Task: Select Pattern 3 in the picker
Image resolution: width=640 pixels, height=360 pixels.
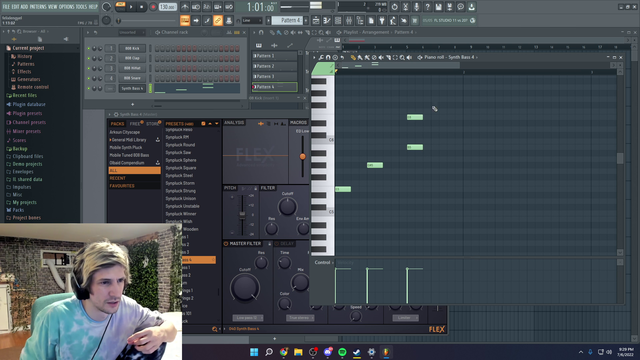Action: (274, 76)
